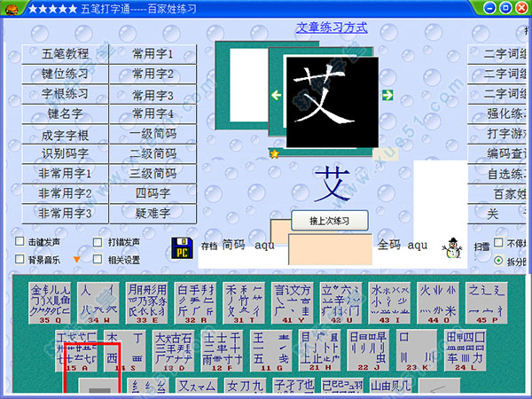Open the 文章练习方式 link

(332, 27)
